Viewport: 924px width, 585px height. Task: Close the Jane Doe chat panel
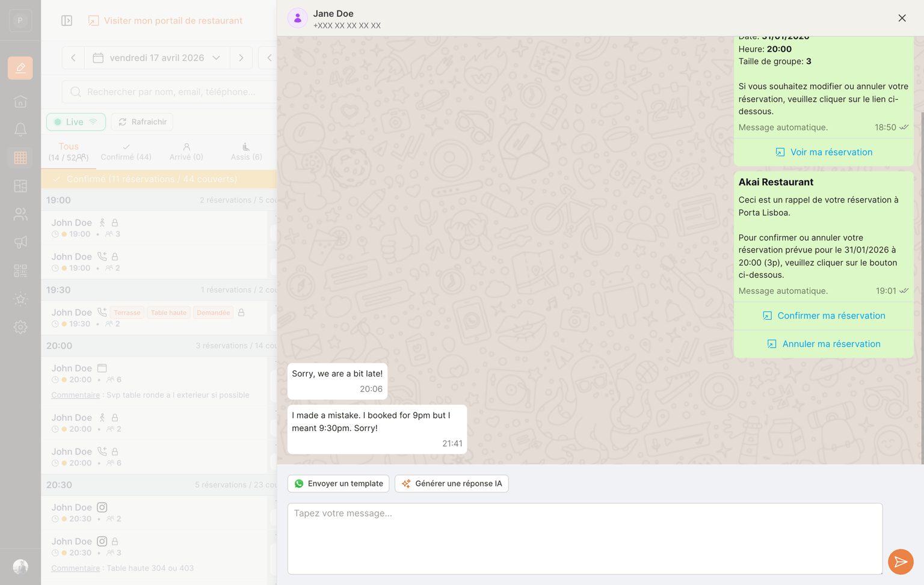point(902,18)
